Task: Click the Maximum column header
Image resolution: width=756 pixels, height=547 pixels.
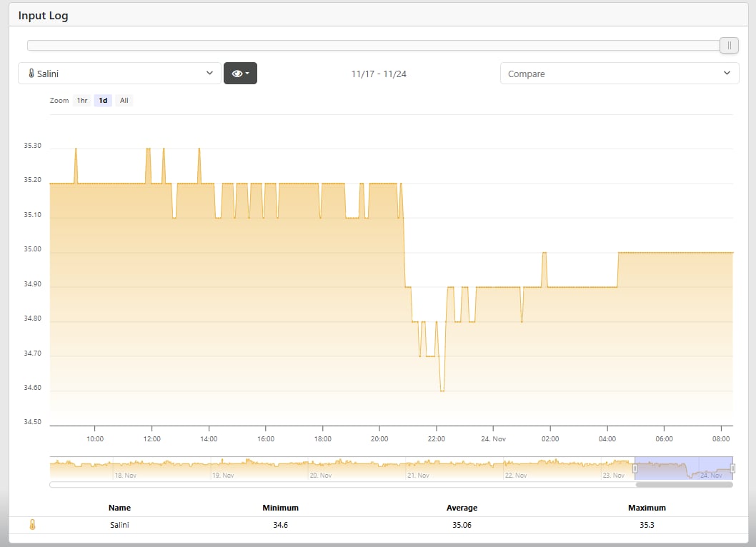Action: point(647,508)
